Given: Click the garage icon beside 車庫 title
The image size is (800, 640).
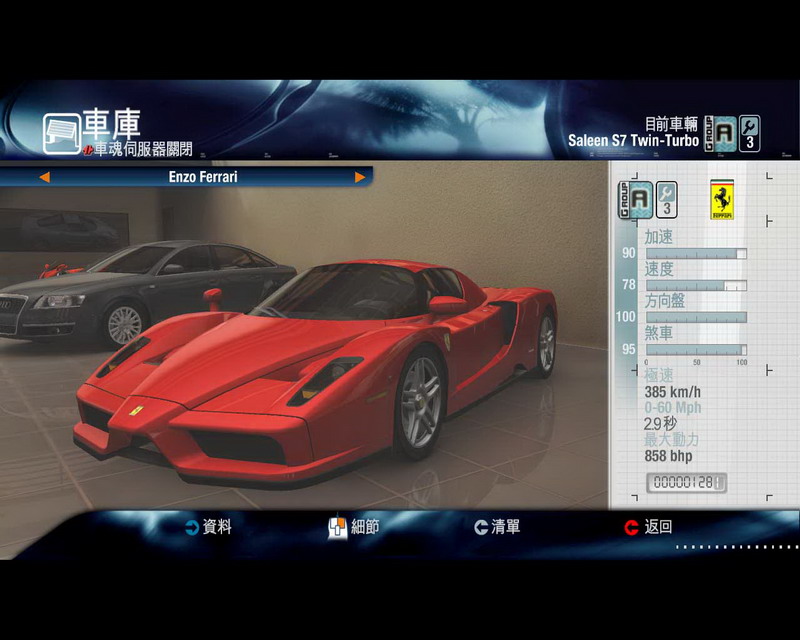Looking at the screenshot, I should [x=62, y=133].
